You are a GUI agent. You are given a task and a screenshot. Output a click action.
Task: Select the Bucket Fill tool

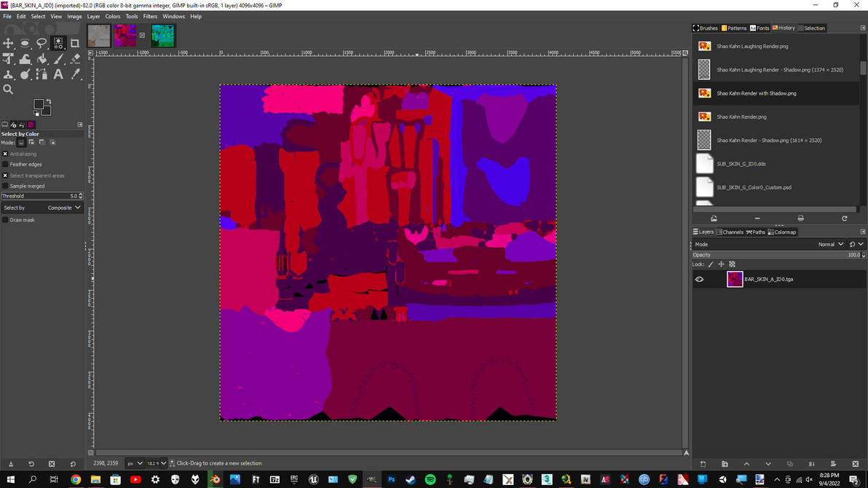[42, 59]
